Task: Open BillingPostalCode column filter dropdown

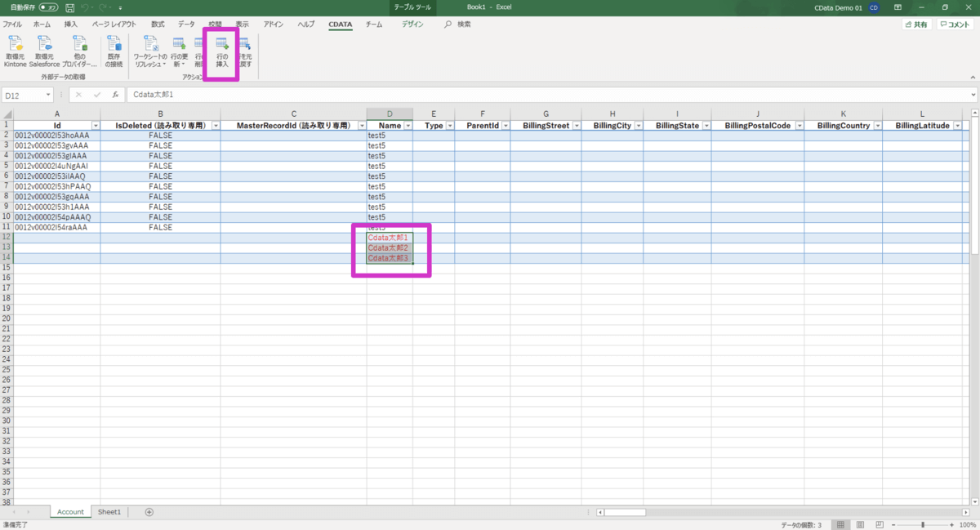Action: [799, 126]
